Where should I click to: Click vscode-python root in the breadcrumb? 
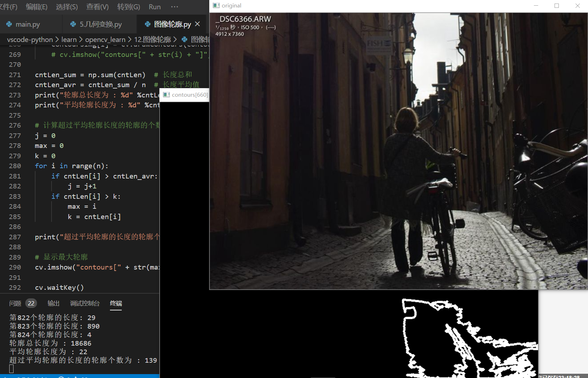pos(30,39)
